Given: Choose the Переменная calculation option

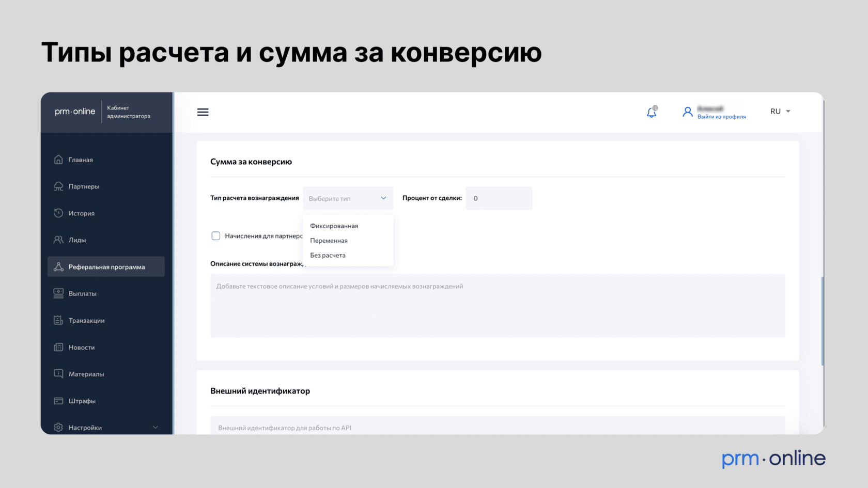Looking at the screenshot, I should tap(329, 241).
